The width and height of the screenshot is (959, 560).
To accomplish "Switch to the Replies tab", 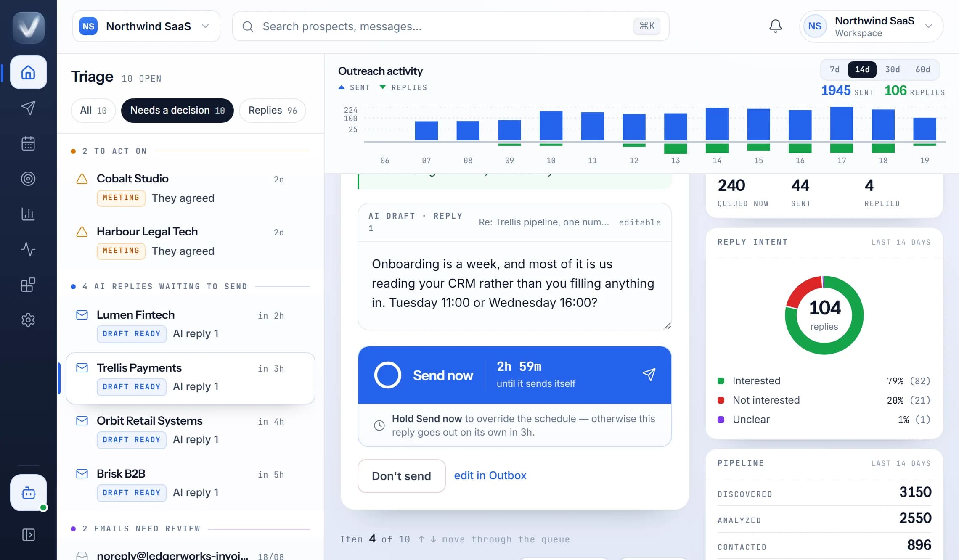I will pos(273,111).
